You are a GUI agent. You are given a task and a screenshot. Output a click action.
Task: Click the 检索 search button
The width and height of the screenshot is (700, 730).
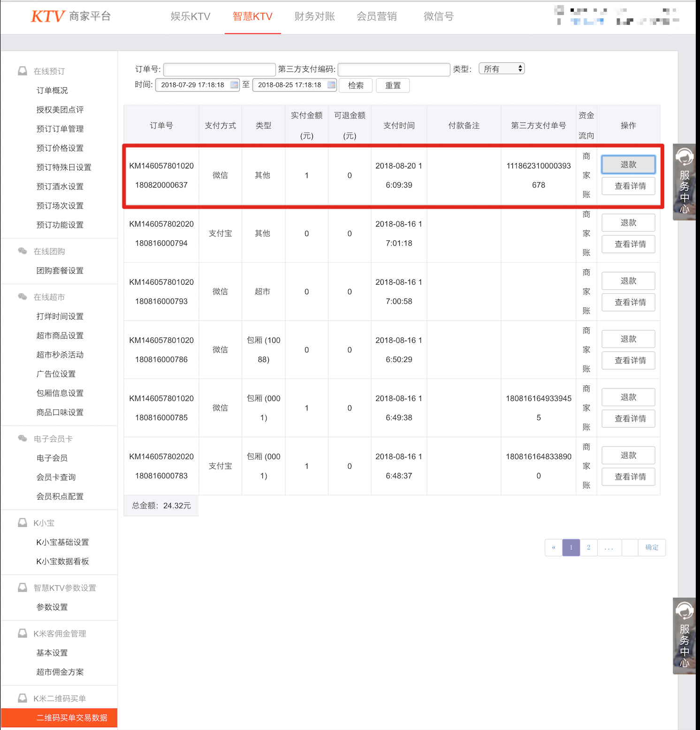356,85
